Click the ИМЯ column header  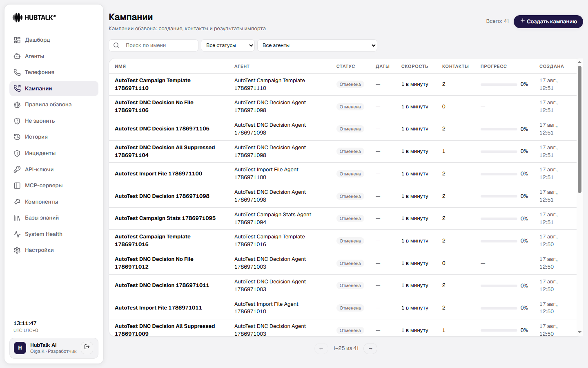(x=120, y=66)
